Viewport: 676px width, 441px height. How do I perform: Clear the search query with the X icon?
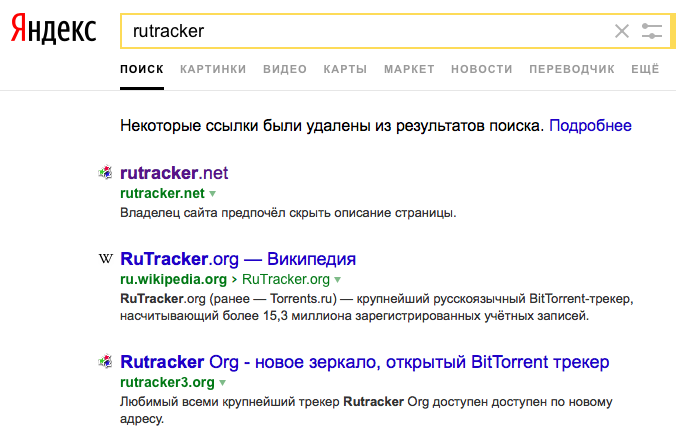(622, 31)
